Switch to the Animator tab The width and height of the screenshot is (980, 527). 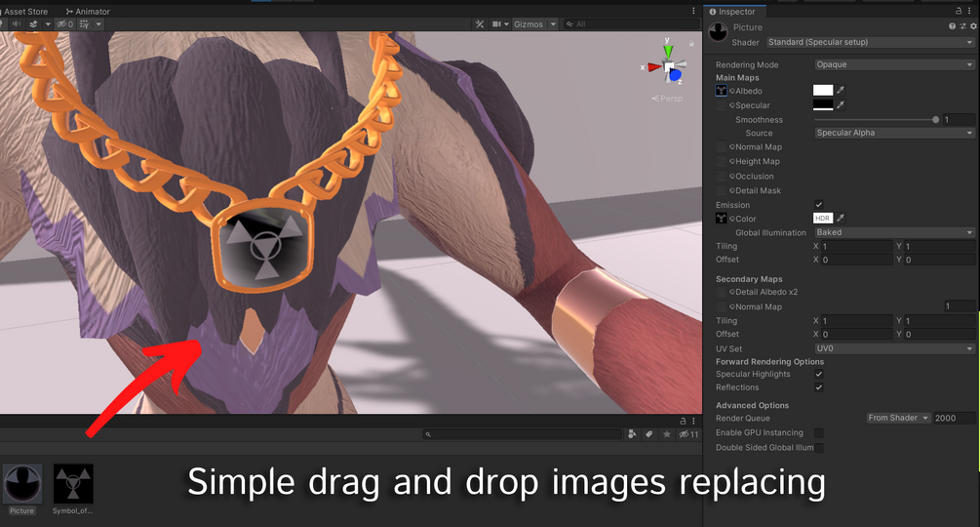88,12
